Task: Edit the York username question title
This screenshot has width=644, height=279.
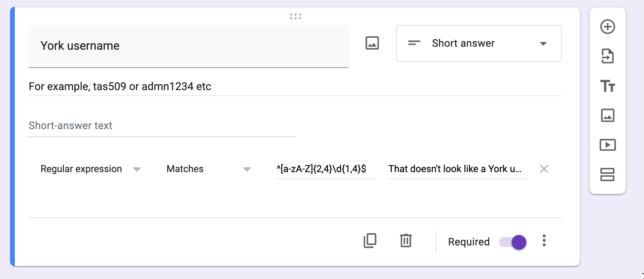Action: pyautogui.click(x=188, y=46)
